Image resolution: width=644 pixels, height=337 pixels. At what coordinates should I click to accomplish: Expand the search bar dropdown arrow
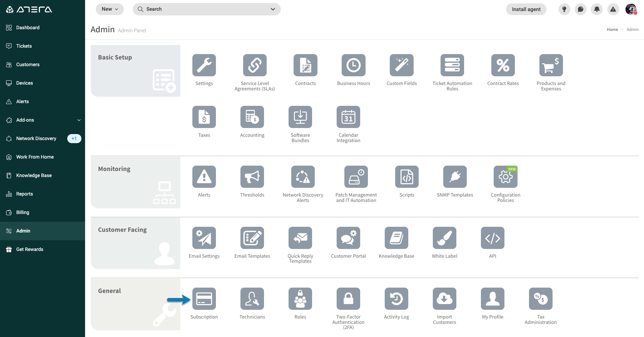click(273, 9)
